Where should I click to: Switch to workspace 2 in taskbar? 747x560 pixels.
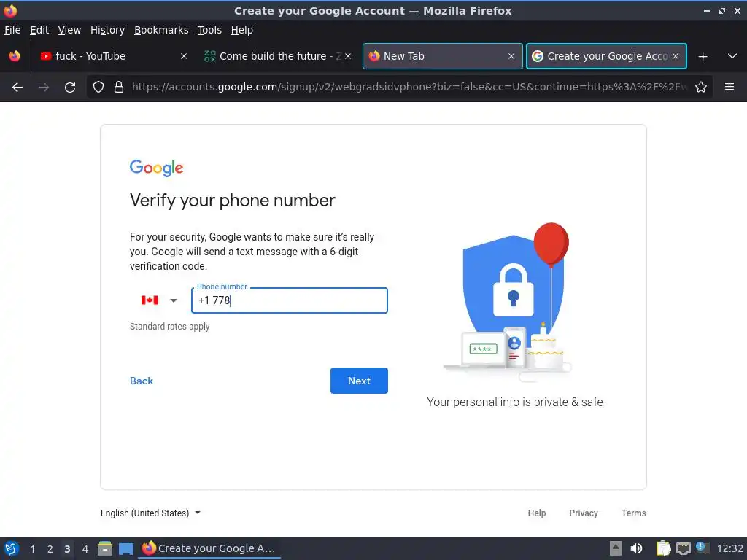pos(50,549)
